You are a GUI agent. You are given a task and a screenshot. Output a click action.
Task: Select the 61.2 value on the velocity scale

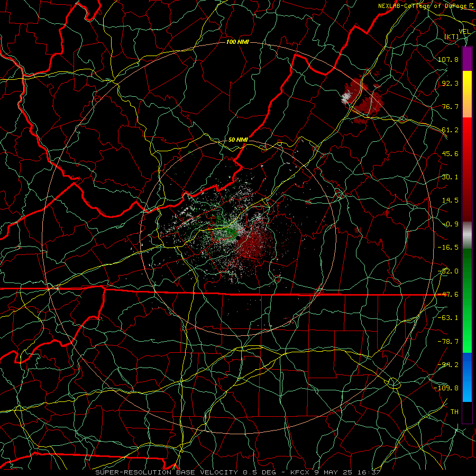pyautogui.click(x=450, y=130)
